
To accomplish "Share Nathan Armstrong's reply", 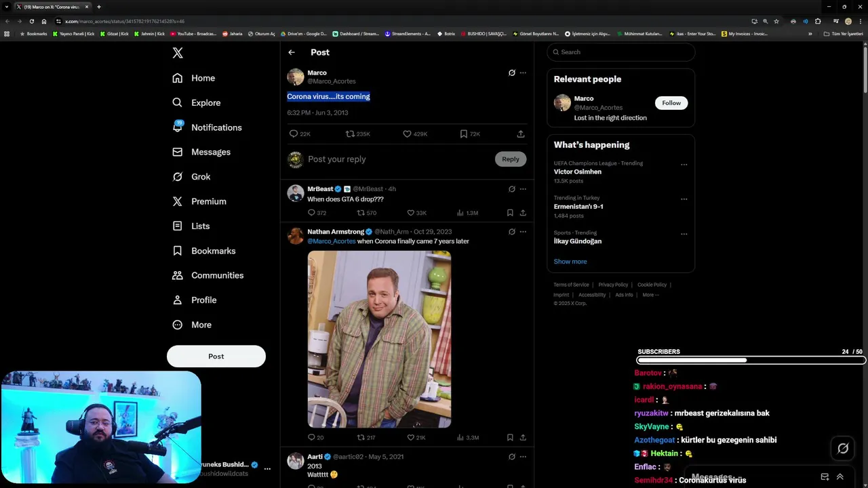I will coord(523,438).
